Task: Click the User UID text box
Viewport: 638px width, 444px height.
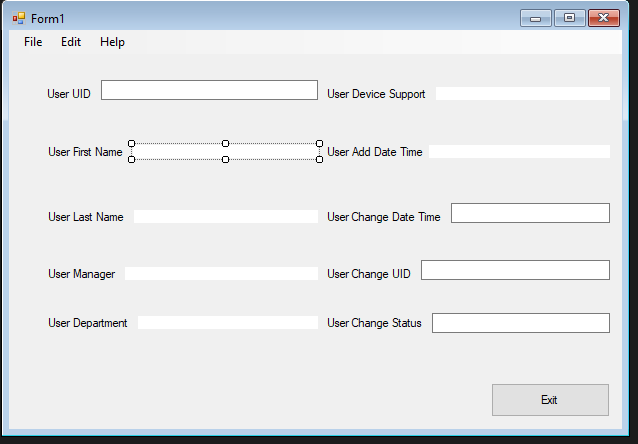Action: (x=209, y=90)
